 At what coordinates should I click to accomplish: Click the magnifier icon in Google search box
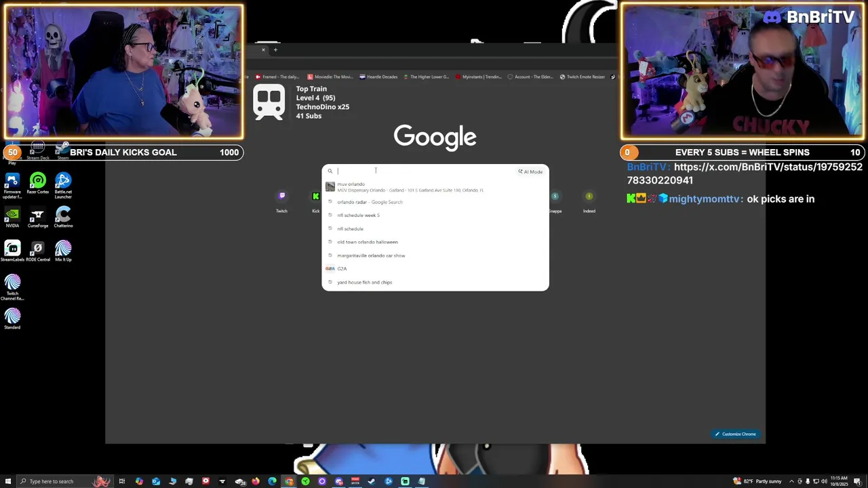click(330, 171)
